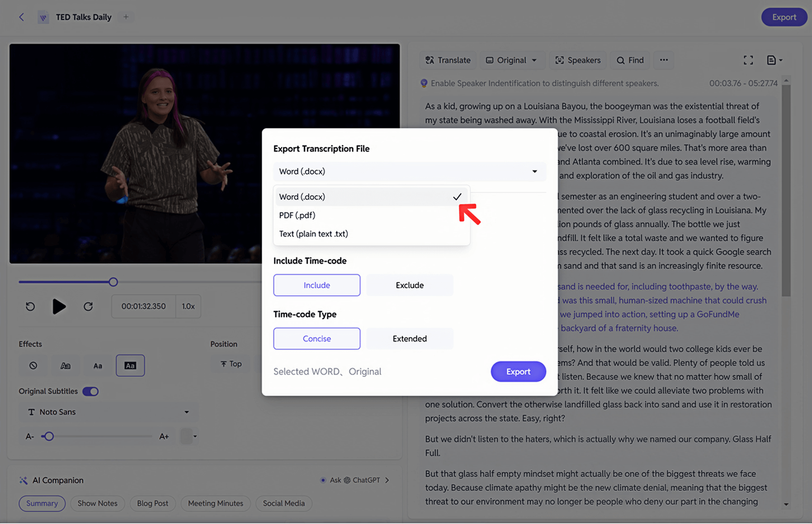The width and height of the screenshot is (812, 524).
Task: Select the Show Notes tab
Action: pyautogui.click(x=97, y=503)
